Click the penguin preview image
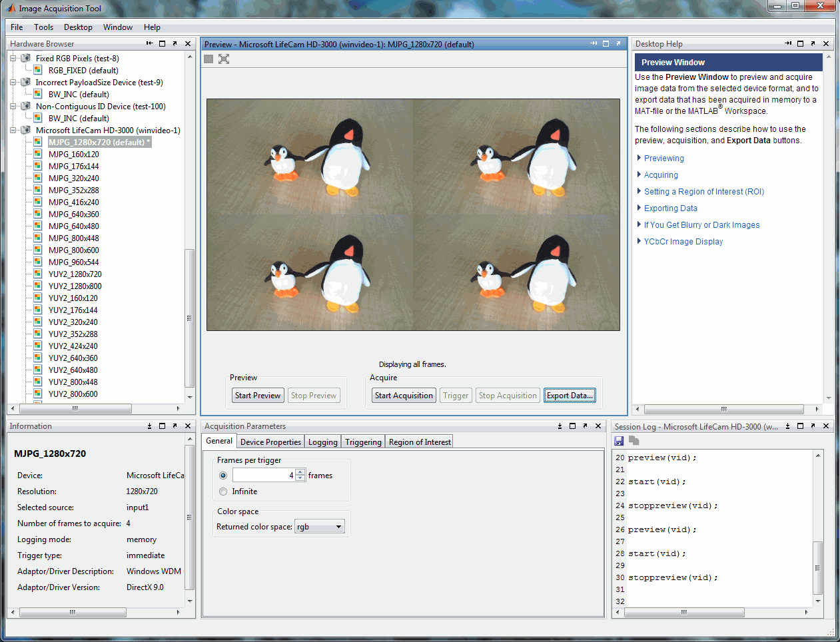840x642 pixels. point(413,214)
